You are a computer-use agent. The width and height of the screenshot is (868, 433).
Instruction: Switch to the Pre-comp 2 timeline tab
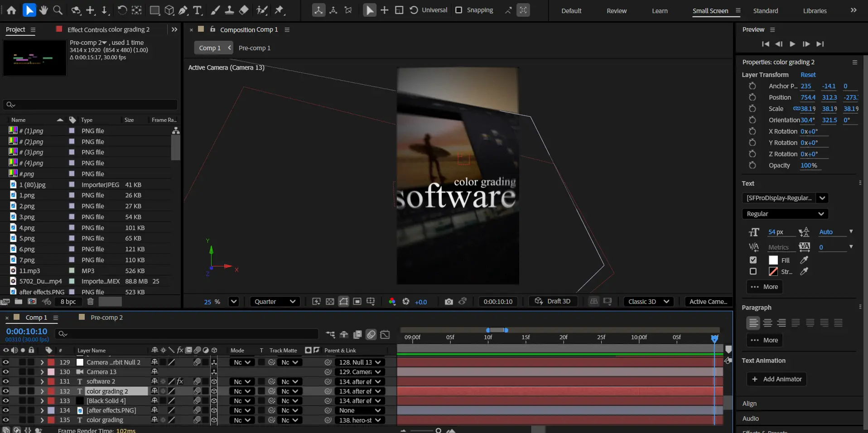106,318
